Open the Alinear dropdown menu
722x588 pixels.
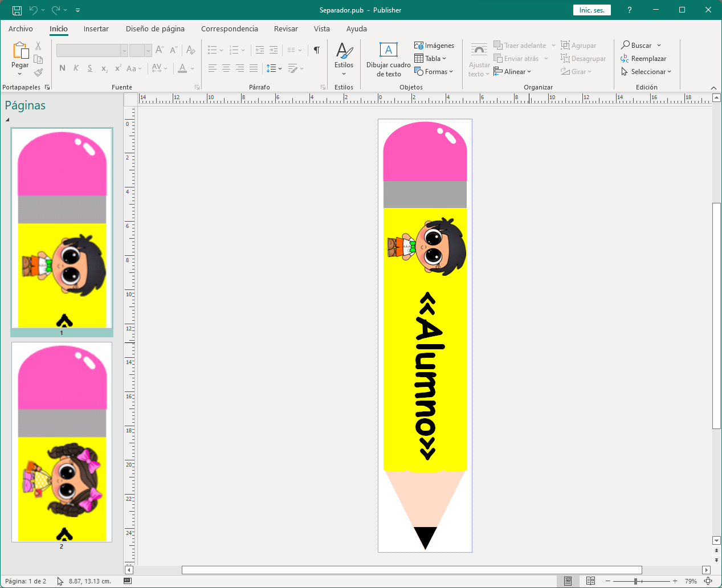[513, 72]
